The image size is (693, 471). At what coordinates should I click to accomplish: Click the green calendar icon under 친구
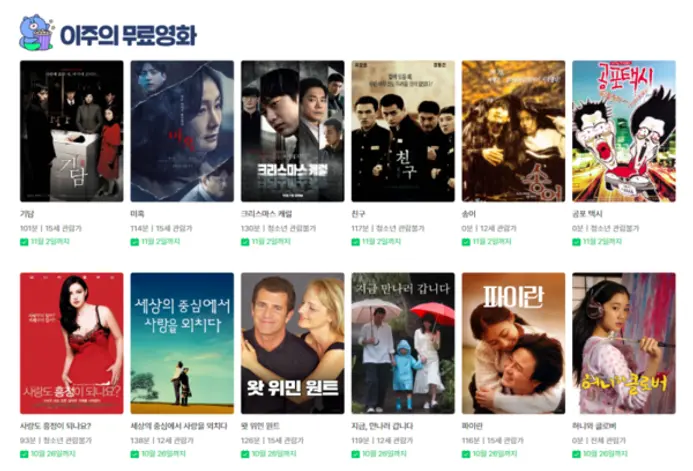pos(355,242)
